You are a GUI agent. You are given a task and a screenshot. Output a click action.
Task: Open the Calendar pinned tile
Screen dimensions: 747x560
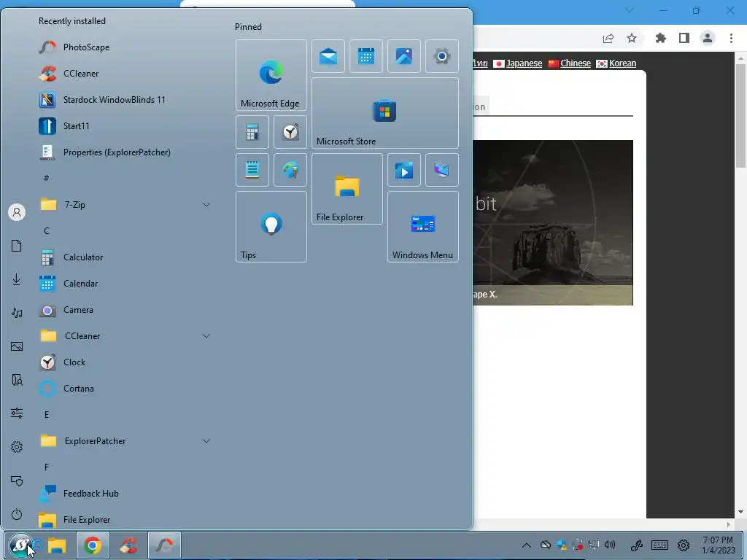[366, 56]
